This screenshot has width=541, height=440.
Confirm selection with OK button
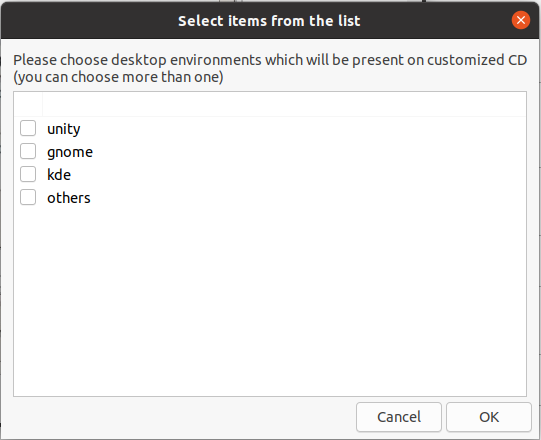489,417
